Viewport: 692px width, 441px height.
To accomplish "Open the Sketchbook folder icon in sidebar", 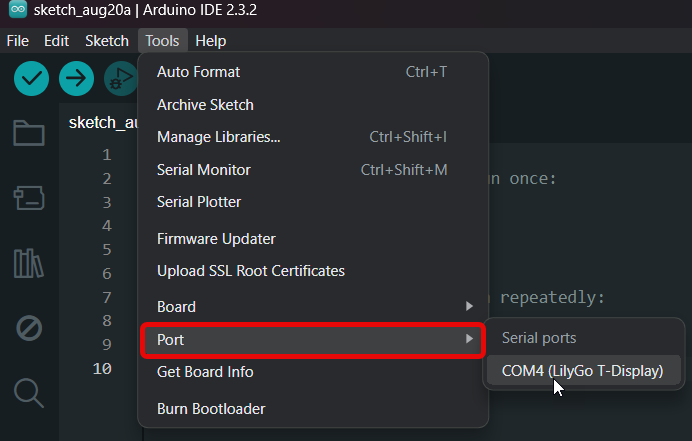I will pos(29,132).
